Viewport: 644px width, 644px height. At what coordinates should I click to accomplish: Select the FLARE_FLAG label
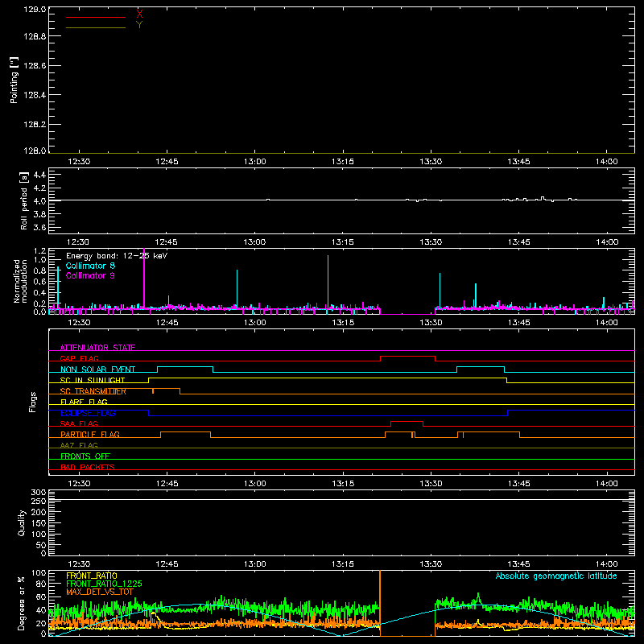84,402
